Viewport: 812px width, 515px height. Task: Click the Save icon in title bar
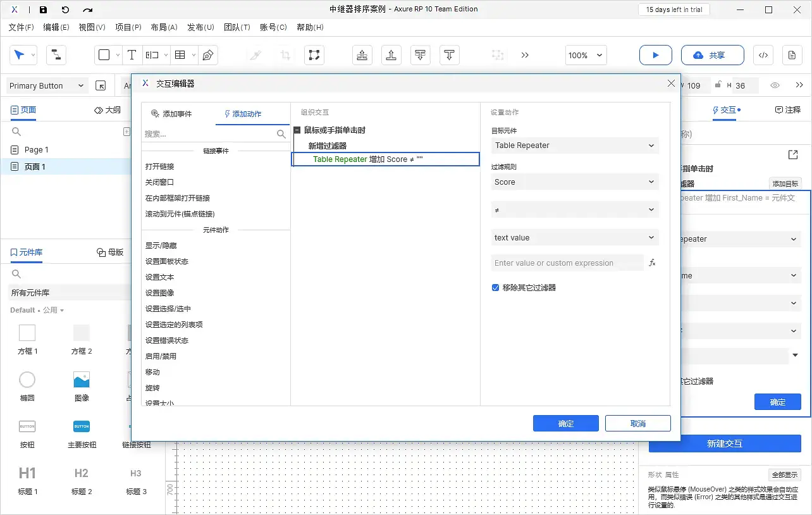coord(43,9)
